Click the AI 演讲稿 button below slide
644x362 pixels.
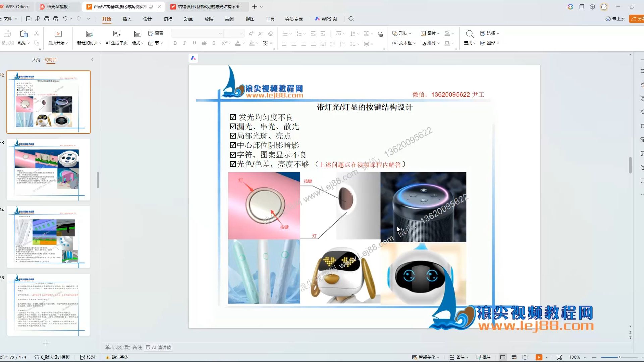click(x=158, y=347)
